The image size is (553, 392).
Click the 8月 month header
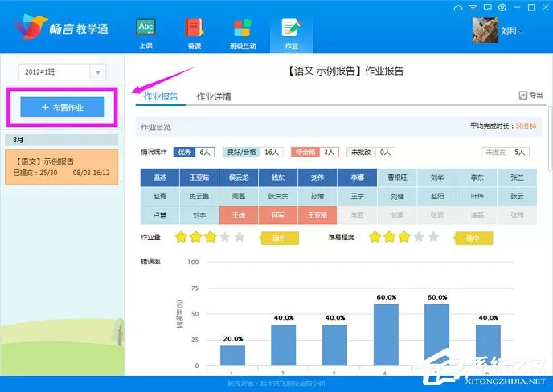tap(62, 140)
